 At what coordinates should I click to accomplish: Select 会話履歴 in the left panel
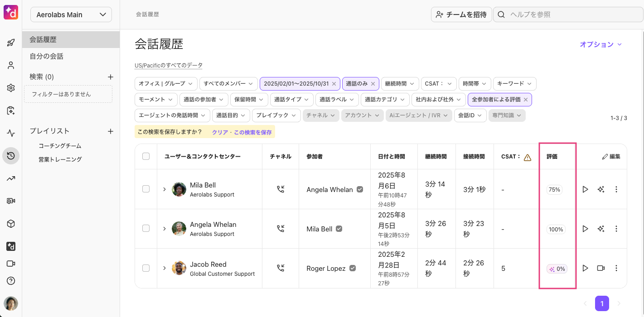[x=71, y=39]
